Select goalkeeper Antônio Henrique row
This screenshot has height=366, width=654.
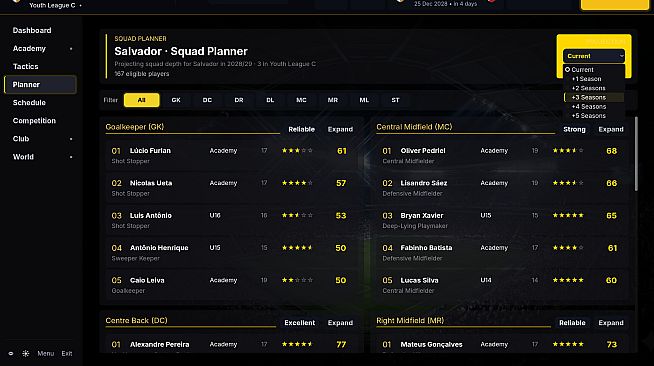[x=232, y=252]
